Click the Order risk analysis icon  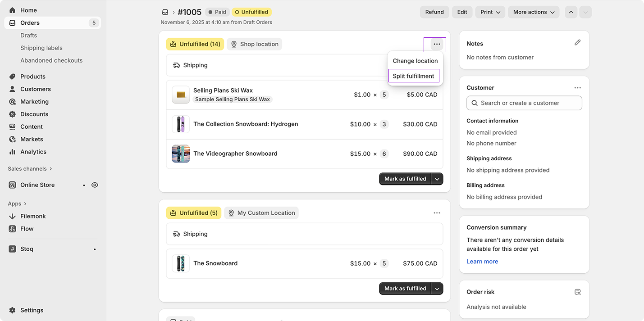click(578, 292)
